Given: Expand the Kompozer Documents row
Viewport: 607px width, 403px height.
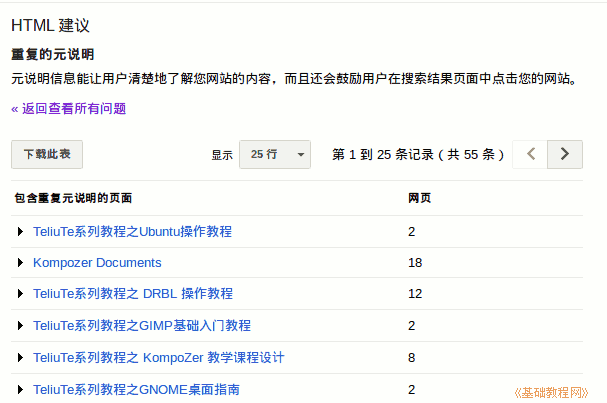Looking at the screenshot, I should pyautogui.click(x=20, y=262).
